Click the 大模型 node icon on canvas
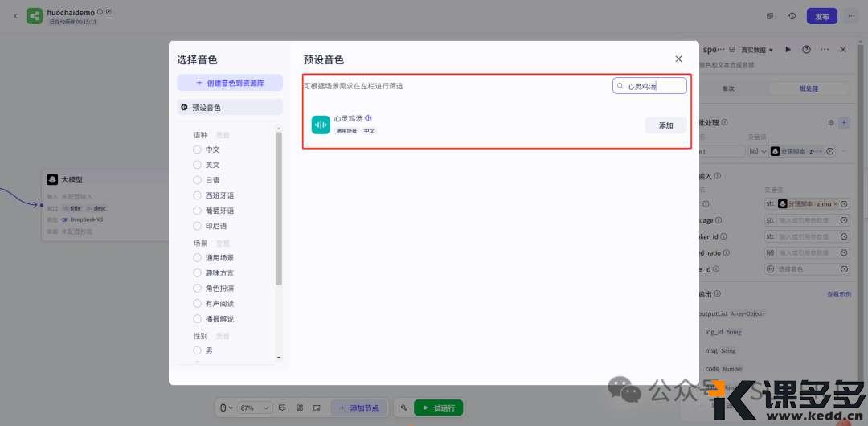 tap(52, 179)
